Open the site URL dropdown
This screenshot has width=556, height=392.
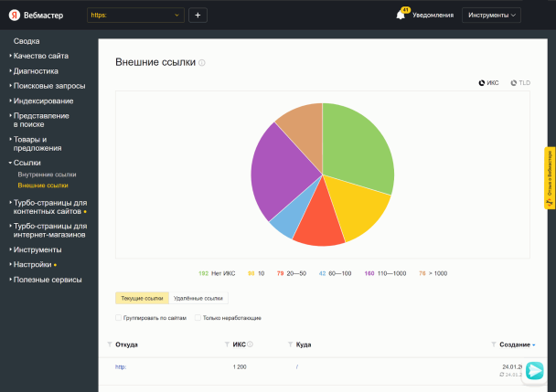pos(135,16)
